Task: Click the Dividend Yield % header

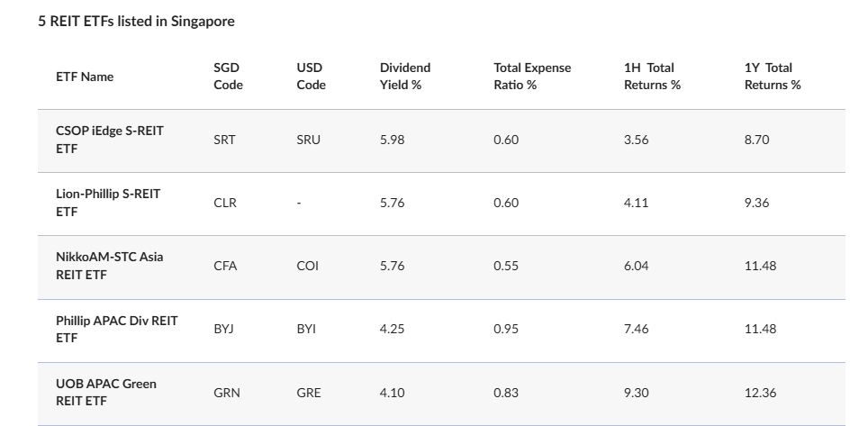Action: pyautogui.click(x=405, y=77)
